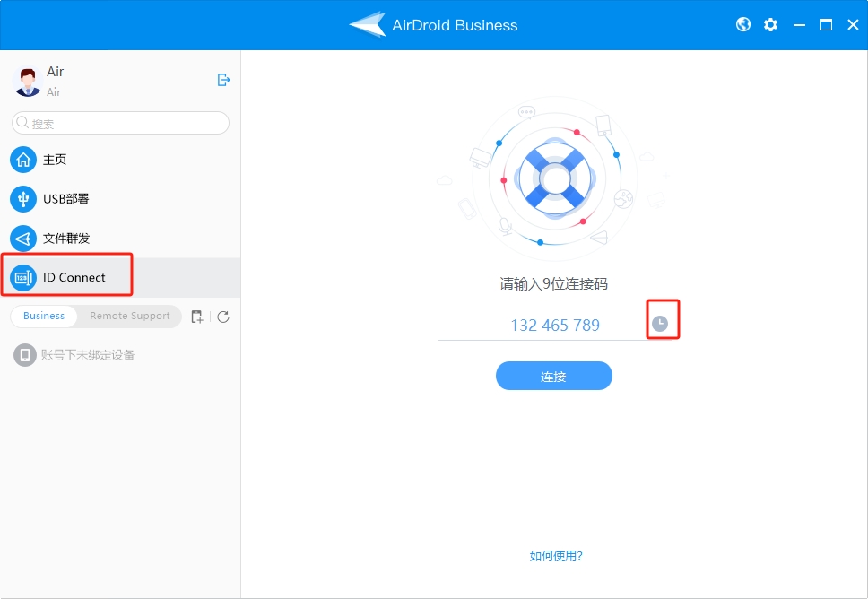This screenshot has height=599, width=868.
Task: Click the sign-out icon beside Air profile
Action: [223, 80]
